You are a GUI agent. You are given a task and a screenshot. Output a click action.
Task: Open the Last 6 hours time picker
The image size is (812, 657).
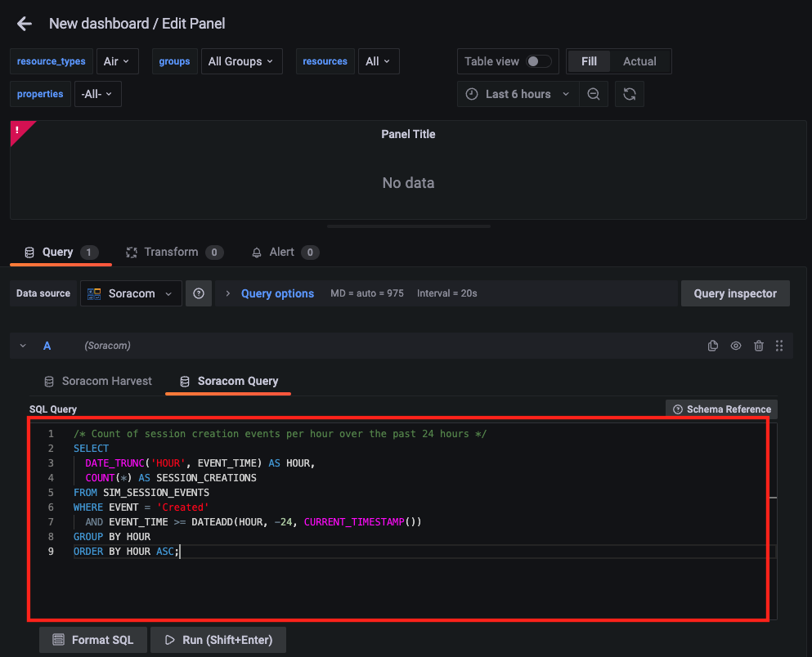coord(518,94)
